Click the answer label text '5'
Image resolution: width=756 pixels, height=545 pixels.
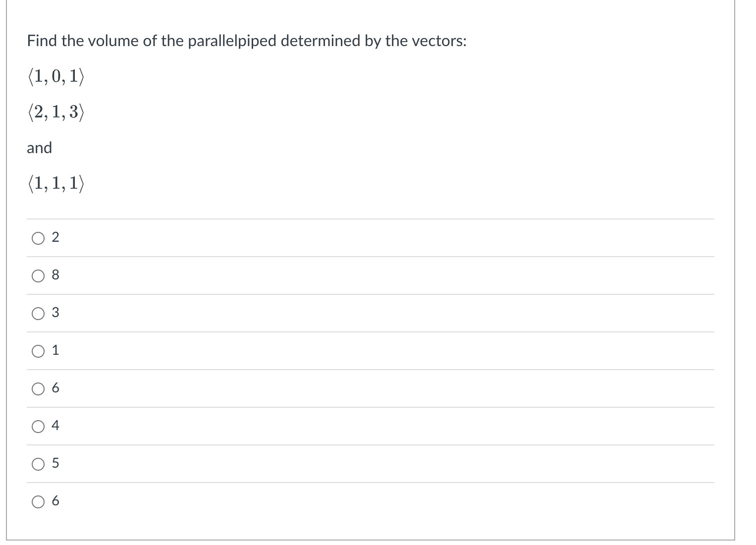click(x=55, y=464)
